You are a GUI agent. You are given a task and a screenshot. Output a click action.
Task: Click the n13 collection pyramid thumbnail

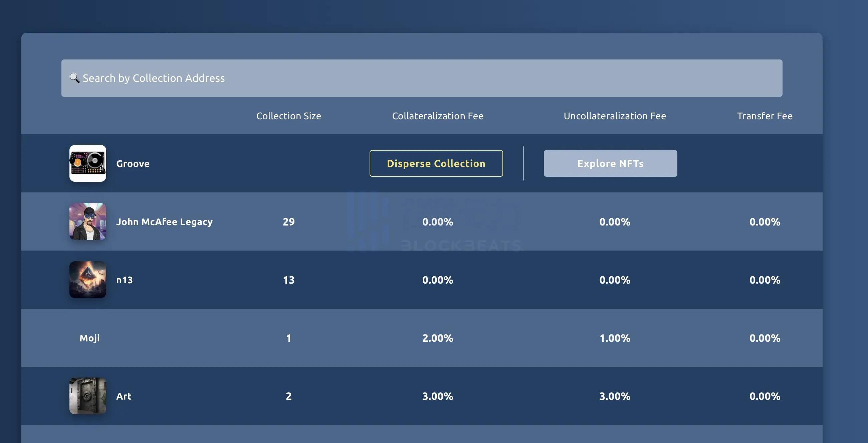point(87,280)
